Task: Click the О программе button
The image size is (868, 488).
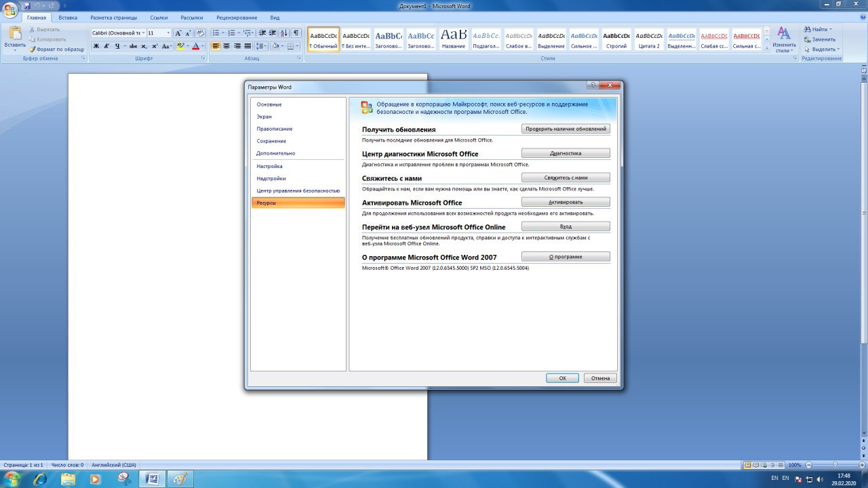Action: click(x=566, y=257)
